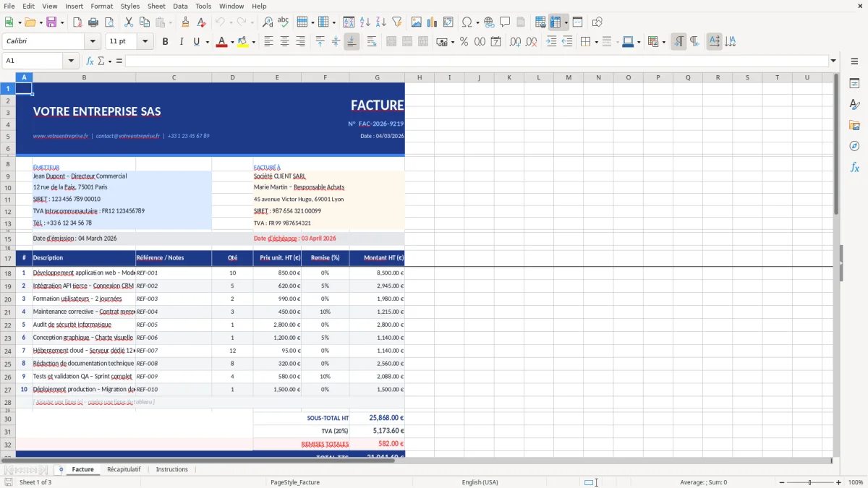Image resolution: width=868 pixels, height=488 pixels.
Task: Sort descending Z to A
Action: 380,22
